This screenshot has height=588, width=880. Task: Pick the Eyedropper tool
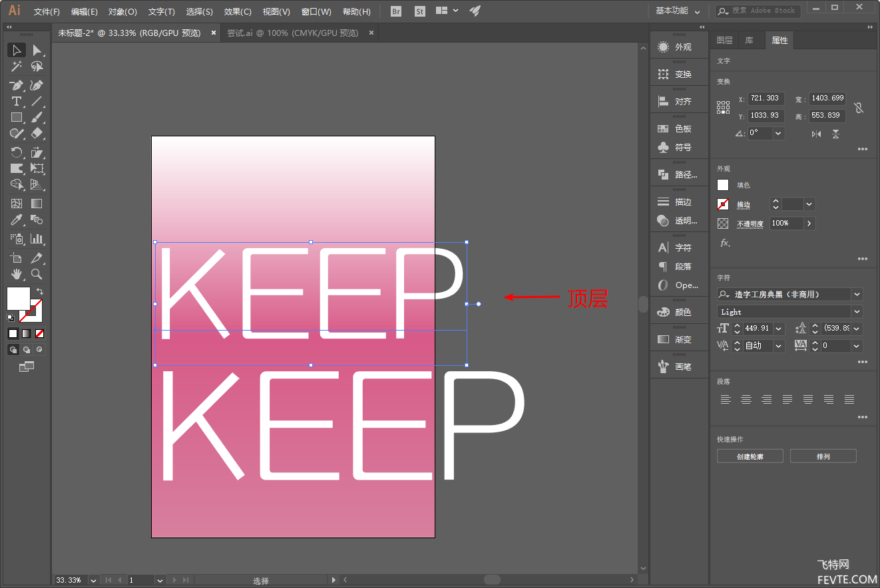point(17,220)
